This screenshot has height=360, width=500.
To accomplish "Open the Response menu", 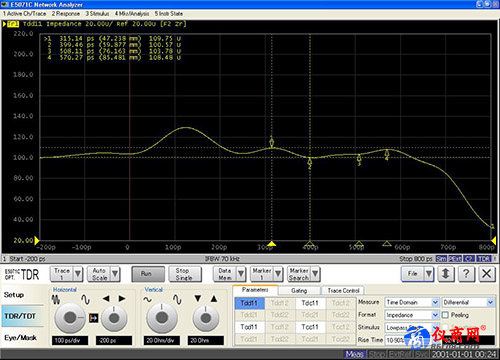I will pos(66,14).
